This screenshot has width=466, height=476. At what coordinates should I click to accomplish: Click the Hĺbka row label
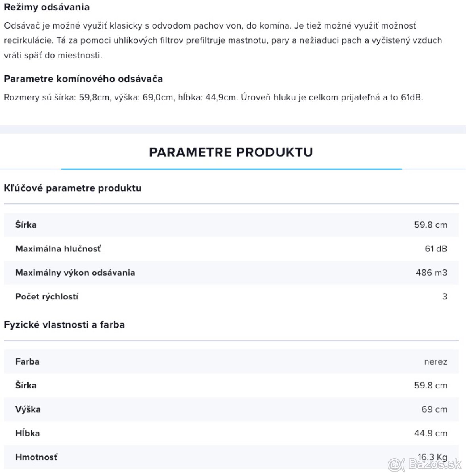pos(27,433)
